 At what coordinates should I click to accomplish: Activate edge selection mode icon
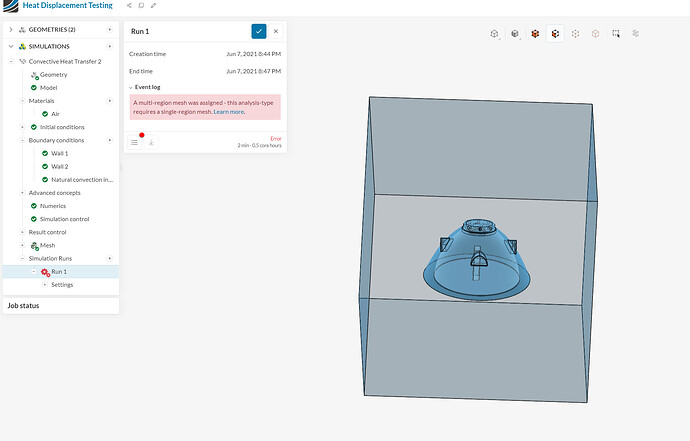pos(575,33)
